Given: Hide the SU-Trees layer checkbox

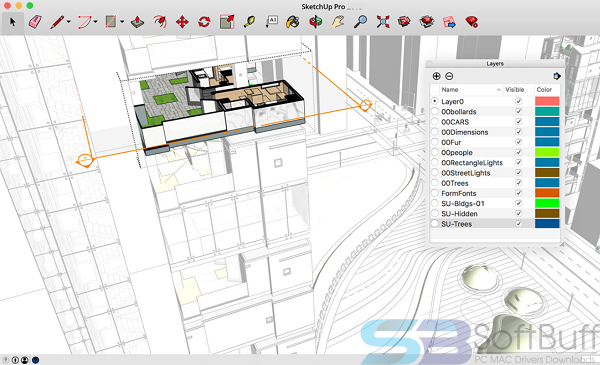Looking at the screenshot, I should click(x=518, y=224).
